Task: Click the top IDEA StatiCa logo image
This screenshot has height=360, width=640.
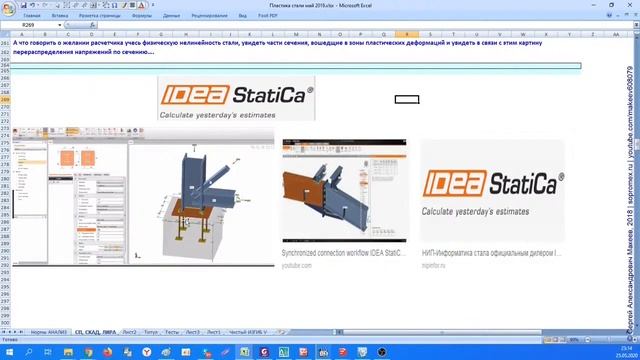Action: tap(236, 98)
